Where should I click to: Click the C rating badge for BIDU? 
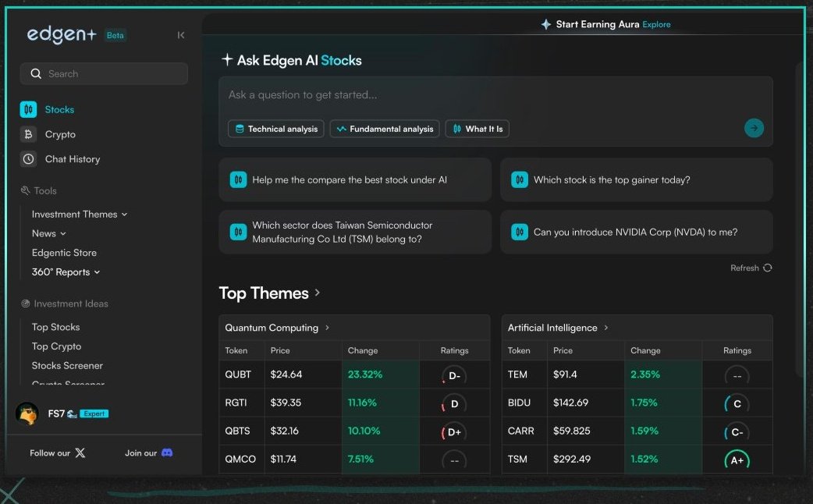point(737,404)
